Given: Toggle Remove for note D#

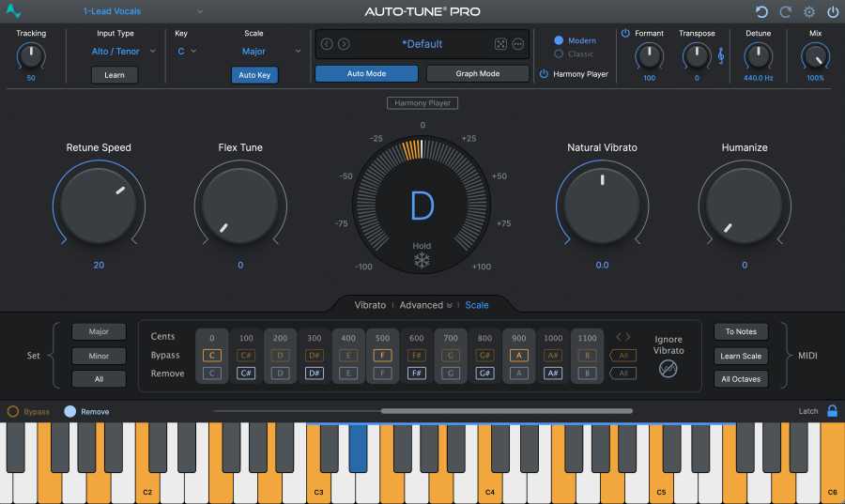Looking at the screenshot, I should (315, 374).
